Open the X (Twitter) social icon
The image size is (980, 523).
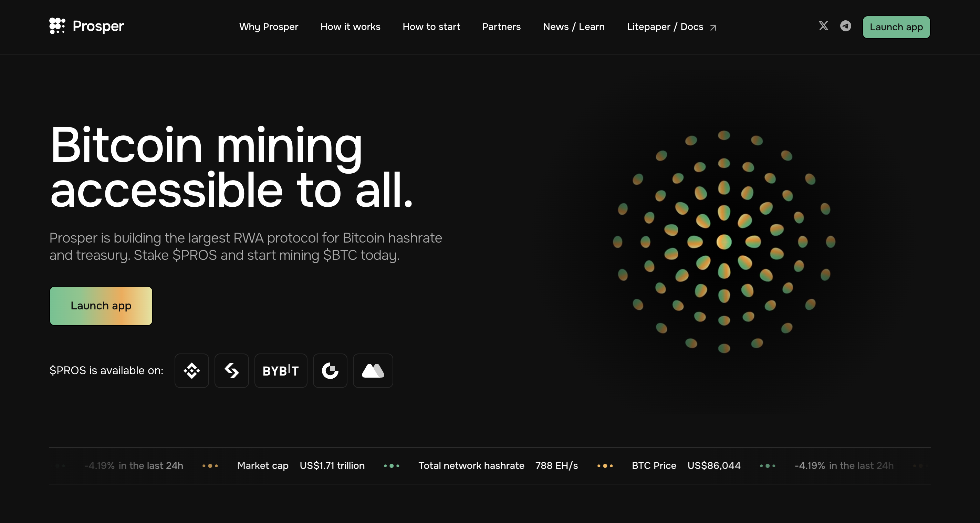(823, 26)
